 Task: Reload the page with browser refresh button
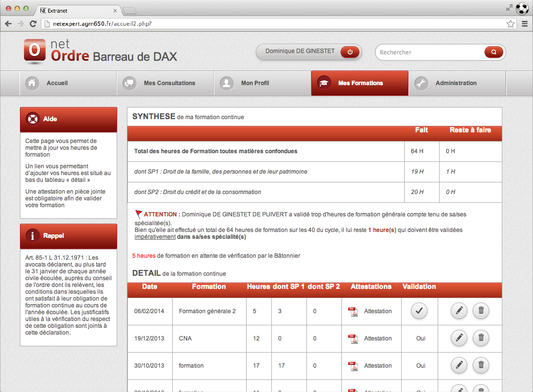point(33,23)
